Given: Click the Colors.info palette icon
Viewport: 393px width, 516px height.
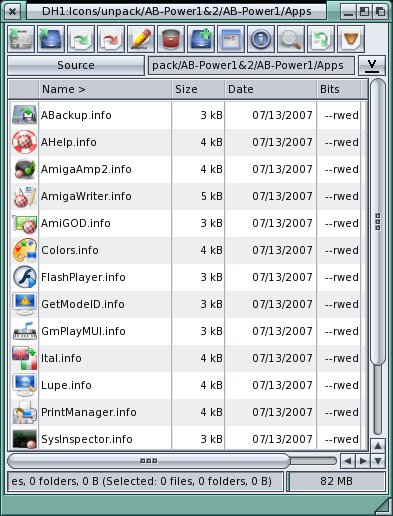Looking at the screenshot, I should click(x=24, y=250).
